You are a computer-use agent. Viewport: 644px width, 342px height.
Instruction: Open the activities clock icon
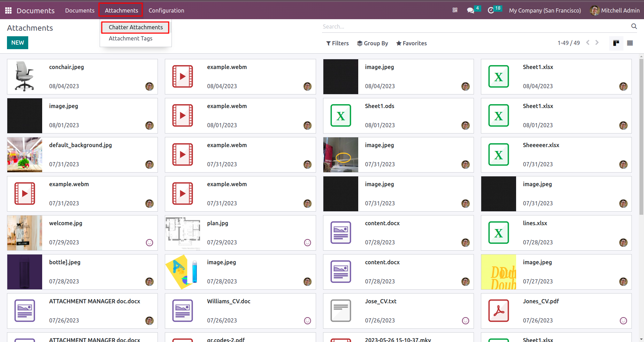coord(491,10)
